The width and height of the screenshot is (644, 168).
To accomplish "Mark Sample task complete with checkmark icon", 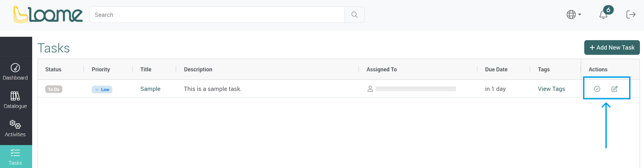I will 597,89.
